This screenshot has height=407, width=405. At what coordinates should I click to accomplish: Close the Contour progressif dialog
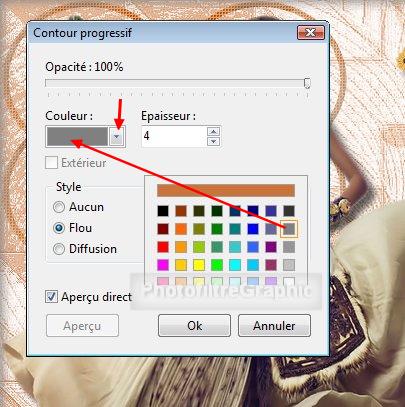[x=310, y=33]
